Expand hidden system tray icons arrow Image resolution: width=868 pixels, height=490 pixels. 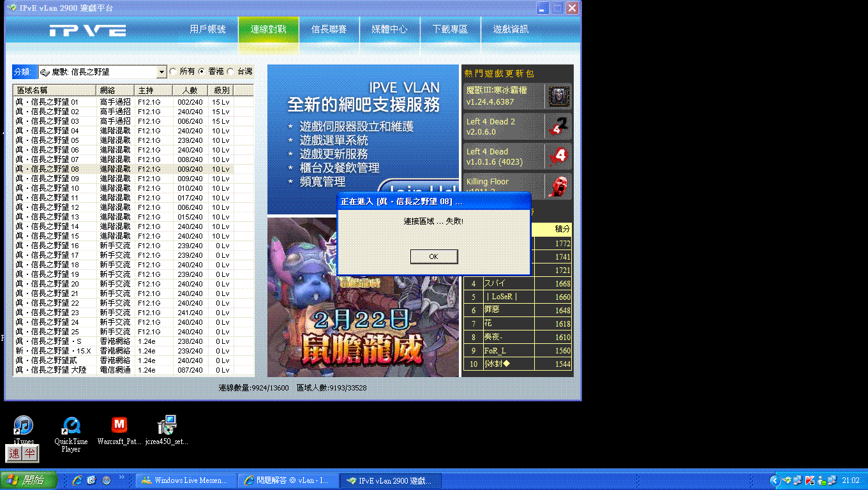click(x=775, y=480)
